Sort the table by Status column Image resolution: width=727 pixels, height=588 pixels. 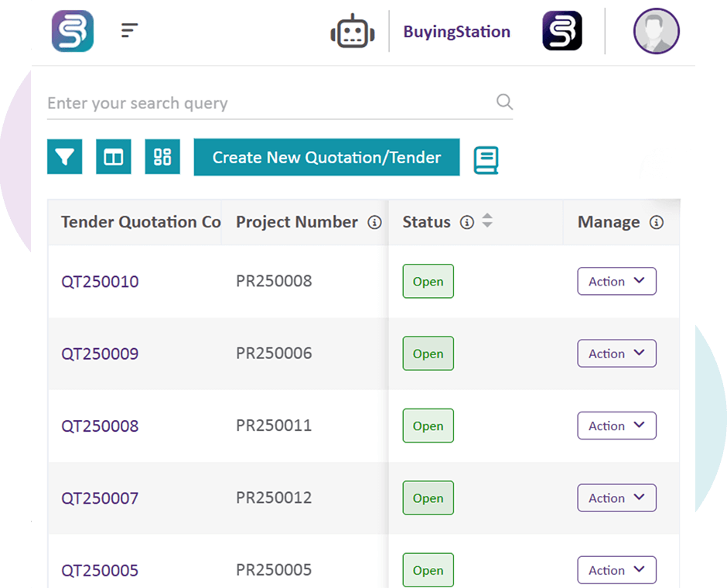click(487, 221)
